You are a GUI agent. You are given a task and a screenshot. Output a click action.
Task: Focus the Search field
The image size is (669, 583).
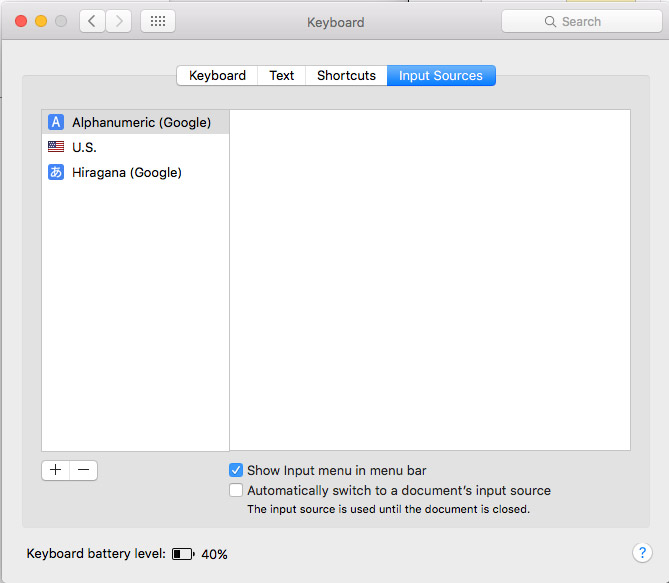pyautogui.click(x=582, y=21)
